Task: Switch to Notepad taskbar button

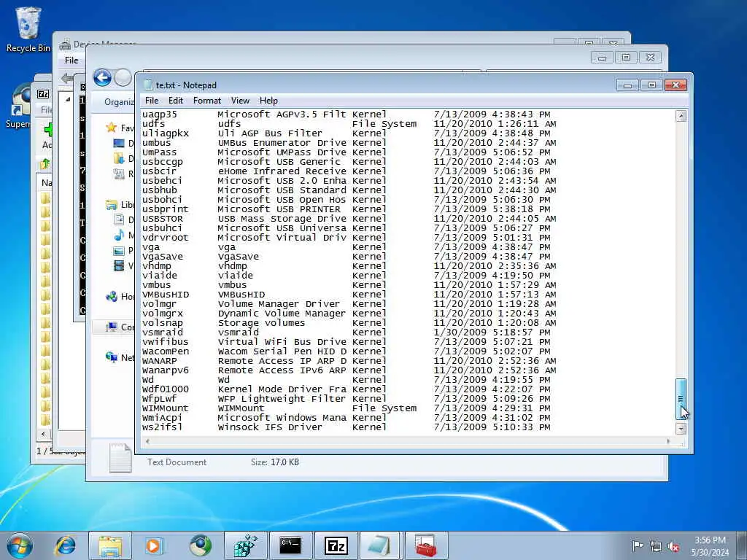Action: pyautogui.click(x=380, y=545)
